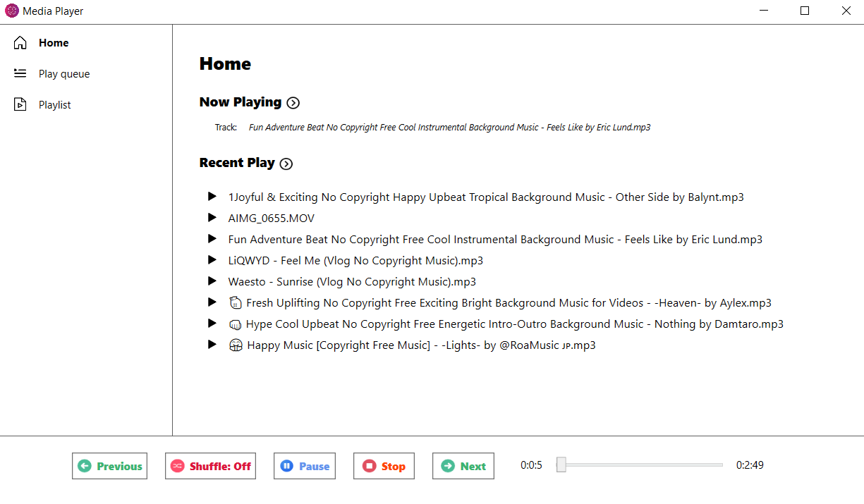864x504 pixels.
Task: Expand the Recent Play section
Action: pos(286,163)
